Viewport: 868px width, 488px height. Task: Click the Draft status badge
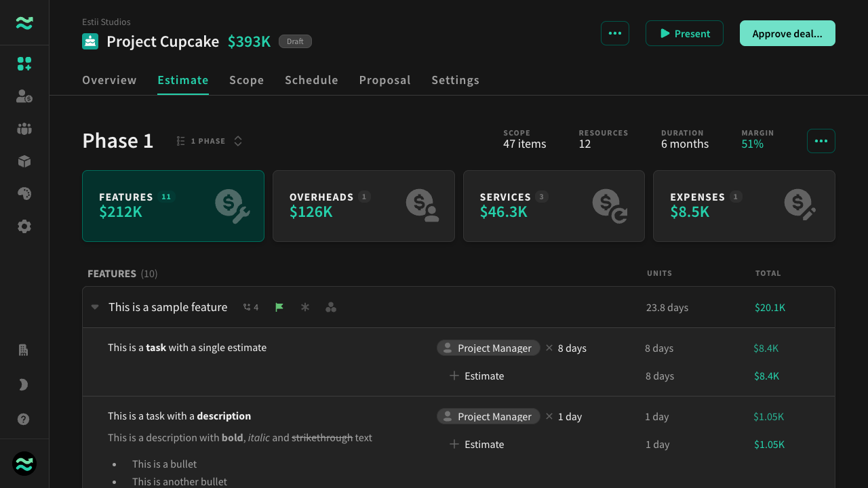point(295,41)
